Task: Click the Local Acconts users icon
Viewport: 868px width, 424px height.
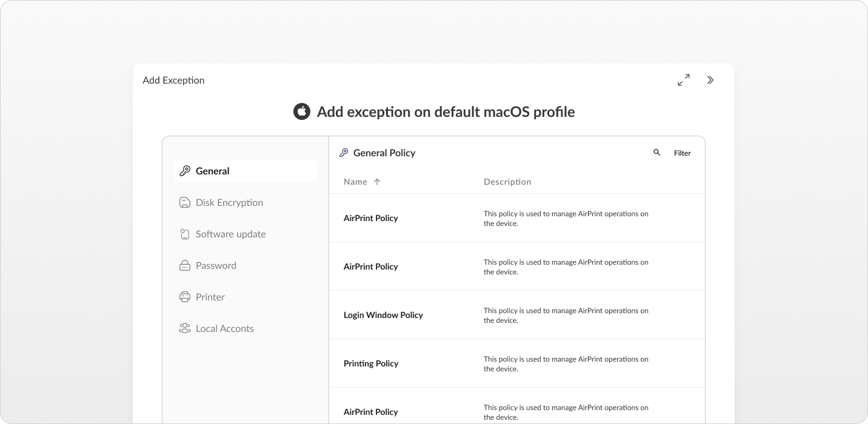Action: (x=185, y=328)
